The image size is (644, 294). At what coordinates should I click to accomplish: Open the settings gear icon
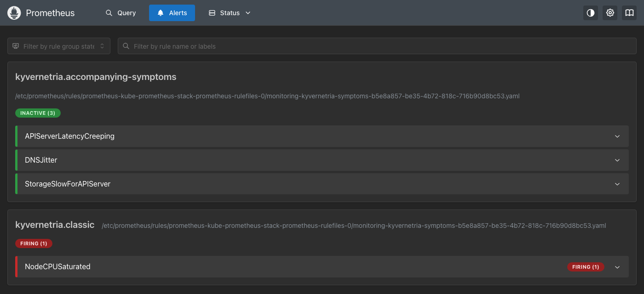click(x=610, y=13)
